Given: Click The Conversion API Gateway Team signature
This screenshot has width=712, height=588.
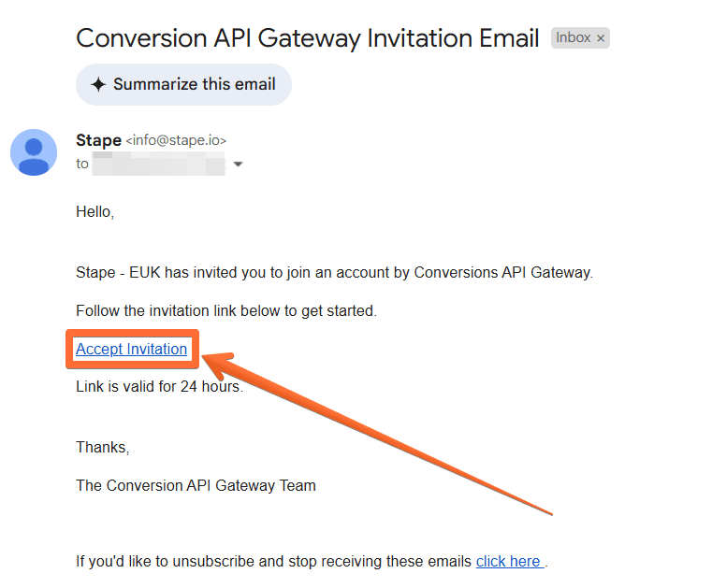Looking at the screenshot, I should coord(196,485).
